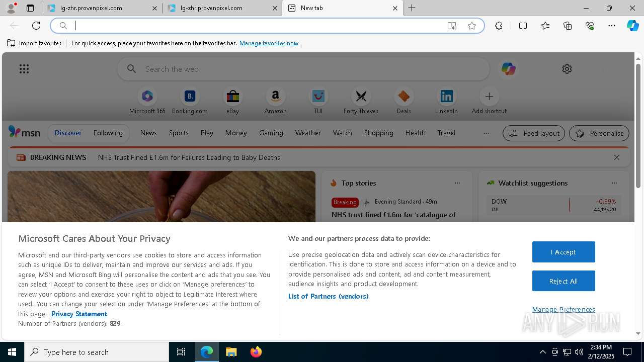This screenshot has height=362, width=644.
Task: Open Forty Thieves shortcut
Action: tap(361, 102)
